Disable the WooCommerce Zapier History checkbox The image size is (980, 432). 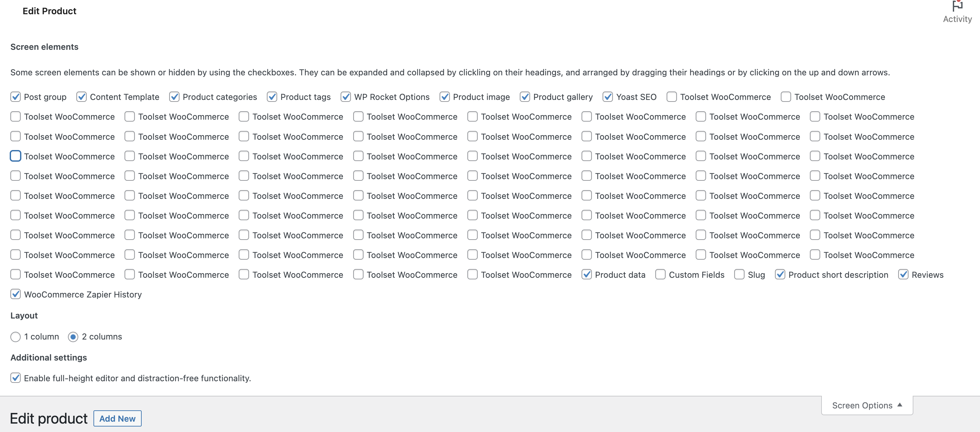pos(16,294)
